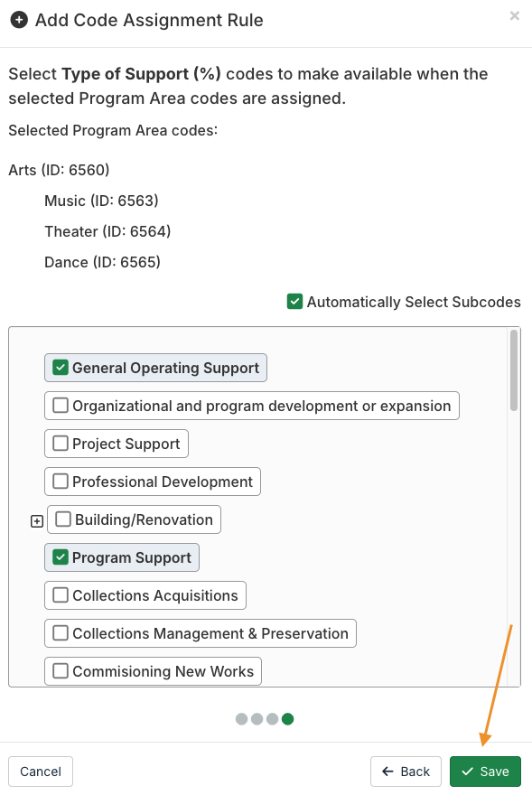Screen dimensions: 532x795
Task: Select the Building/Renovation checkbox
Action: pyautogui.click(x=63, y=519)
